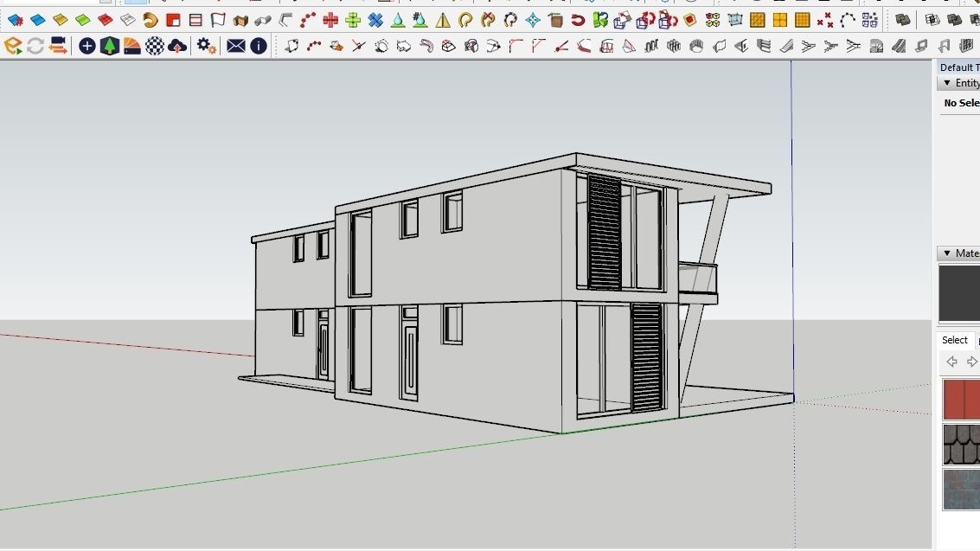This screenshot has width=980, height=551.
Task: Click the white flag icon
Action: (x=218, y=20)
